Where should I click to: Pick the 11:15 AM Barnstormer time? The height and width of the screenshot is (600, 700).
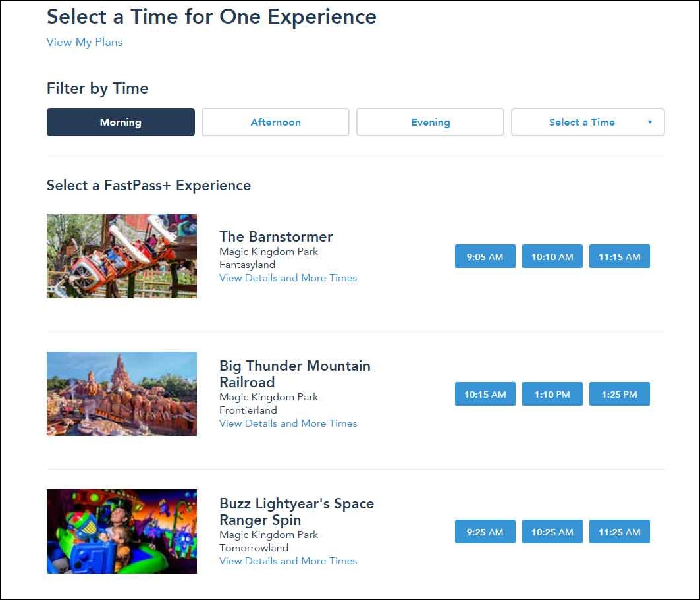[x=619, y=256]
